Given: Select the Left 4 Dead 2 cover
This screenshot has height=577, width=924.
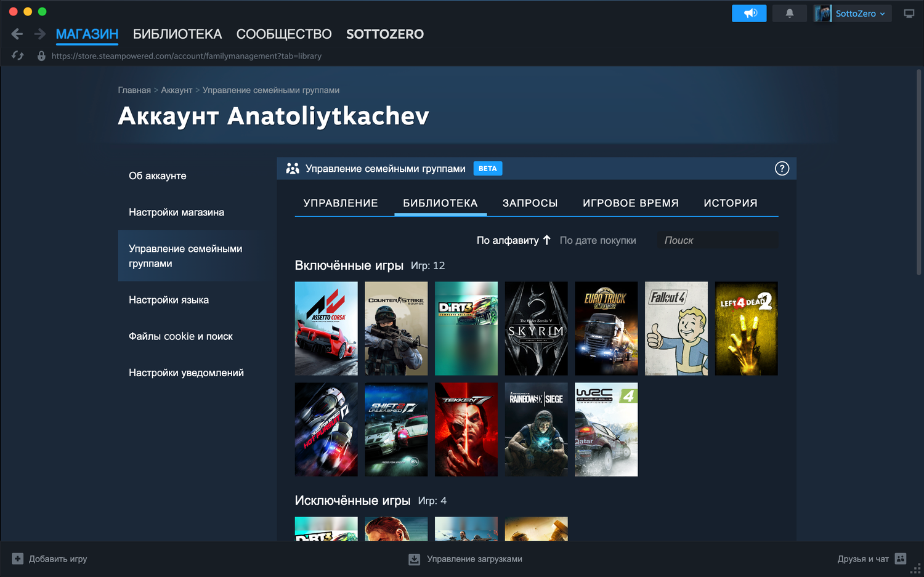Looking at the screenshot, I should 747,329.
